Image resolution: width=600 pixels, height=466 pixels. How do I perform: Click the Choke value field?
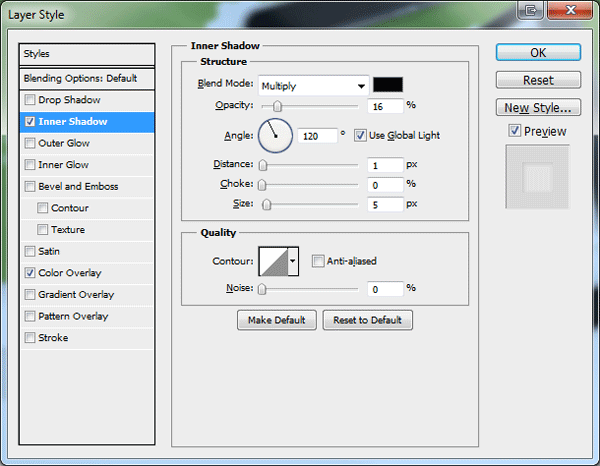(385, 185)
